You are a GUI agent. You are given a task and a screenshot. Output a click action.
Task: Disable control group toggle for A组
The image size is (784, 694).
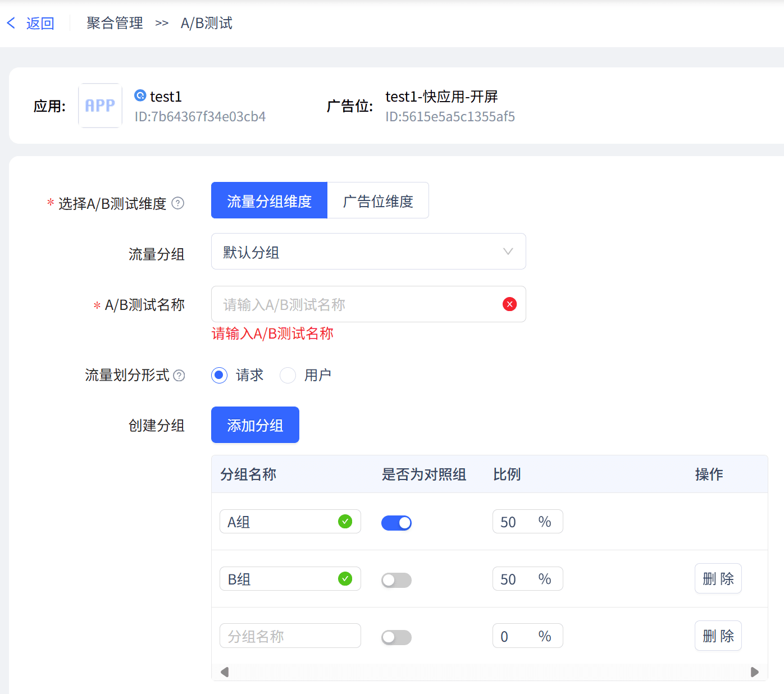click(x=396, y=523)
